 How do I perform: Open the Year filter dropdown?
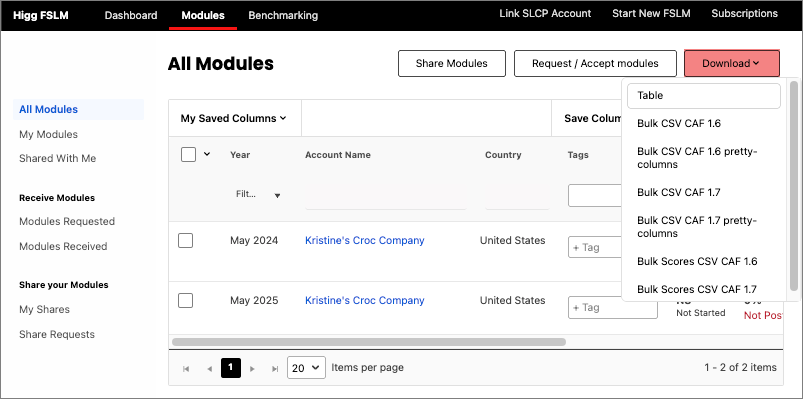point(258,195)
